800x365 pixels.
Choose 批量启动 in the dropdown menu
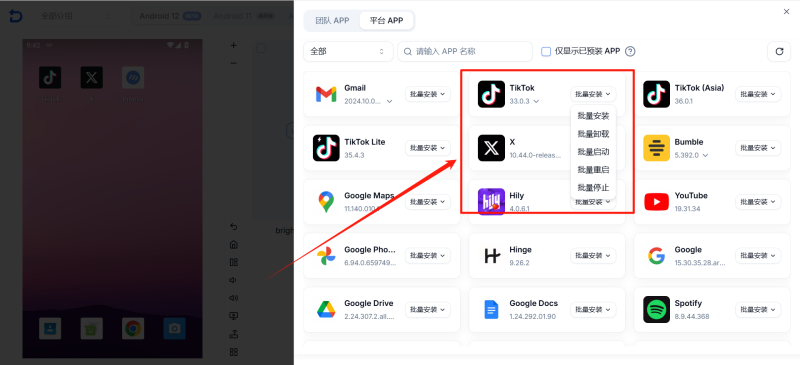coord(593,152)
